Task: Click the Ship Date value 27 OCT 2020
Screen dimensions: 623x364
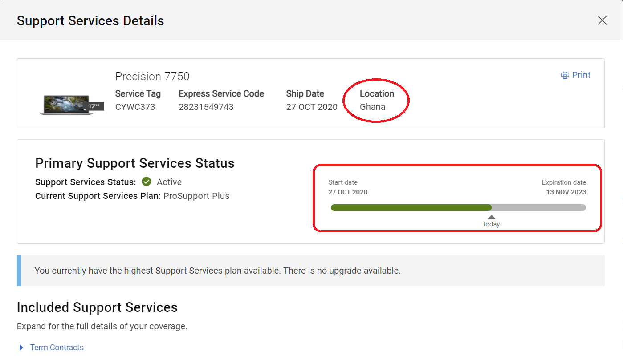Action: pos(312,107)
